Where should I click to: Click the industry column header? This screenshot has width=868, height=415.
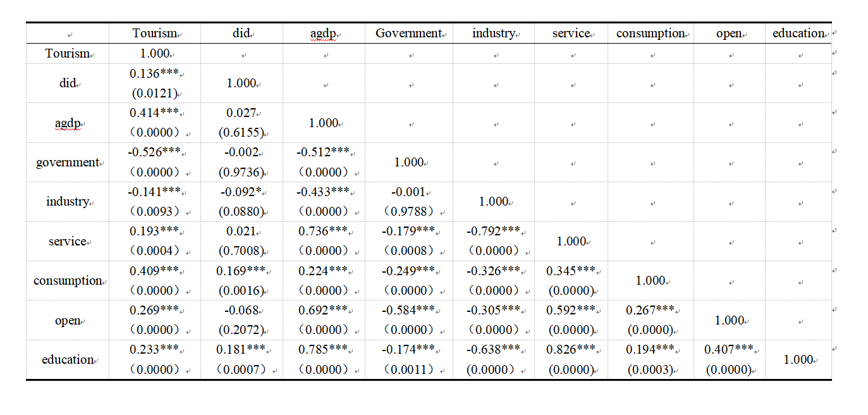coord(493,34)
